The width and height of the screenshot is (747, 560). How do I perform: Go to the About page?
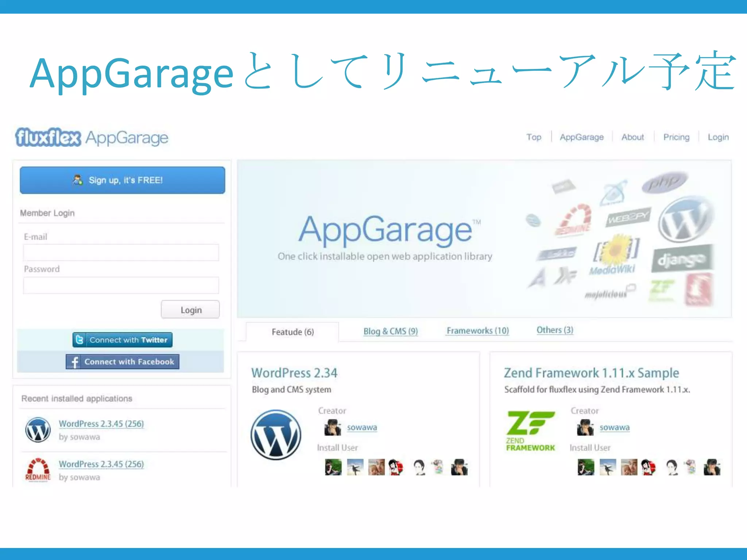633,137
